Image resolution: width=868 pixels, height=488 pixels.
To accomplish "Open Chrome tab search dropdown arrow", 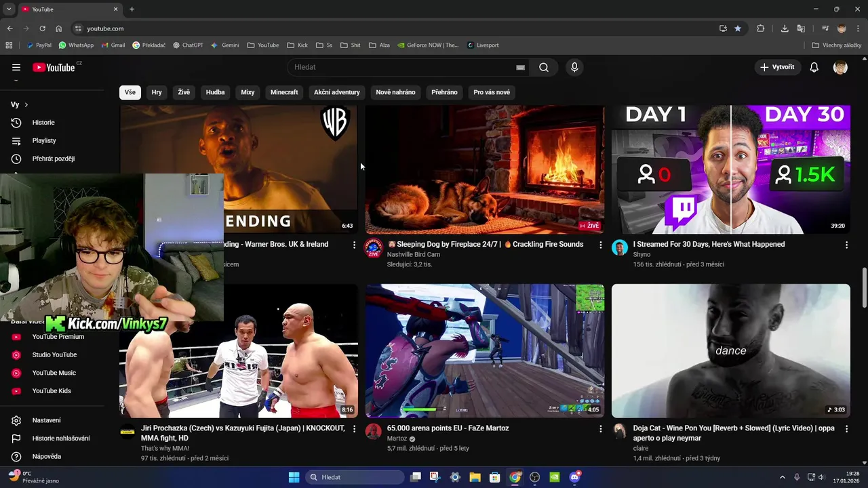I will pos(9,9).
